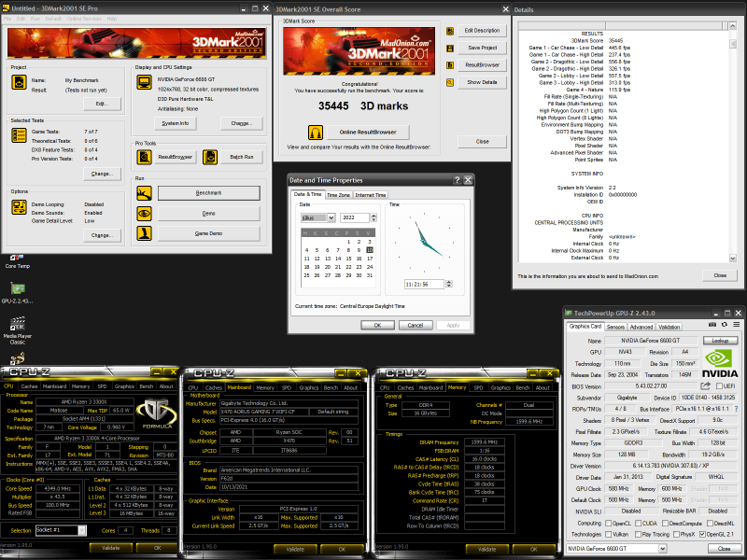The height and width of the screenshot is (560, 747).
Task: Click Validate in the first CPU-Z window
Action: 110,548
